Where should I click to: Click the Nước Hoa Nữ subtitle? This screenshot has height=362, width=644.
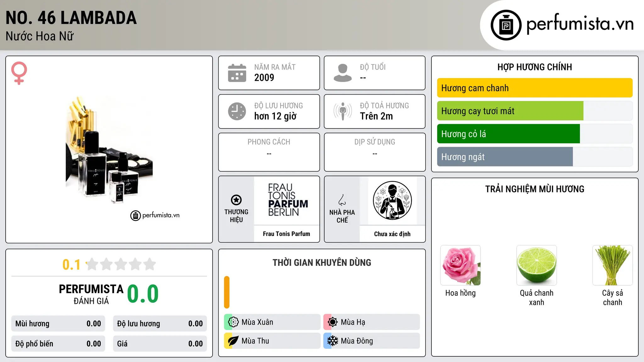click(x=40, y=36)
